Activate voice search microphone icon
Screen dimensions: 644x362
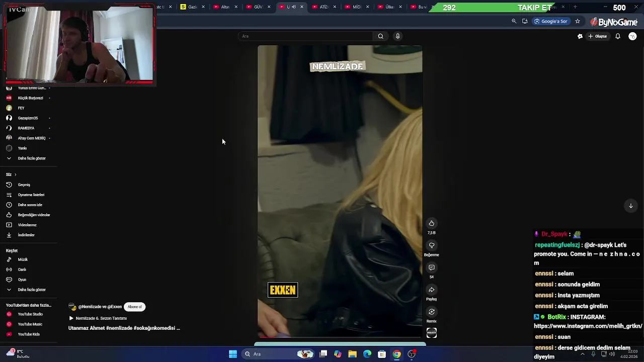click(x=397, y=36)
